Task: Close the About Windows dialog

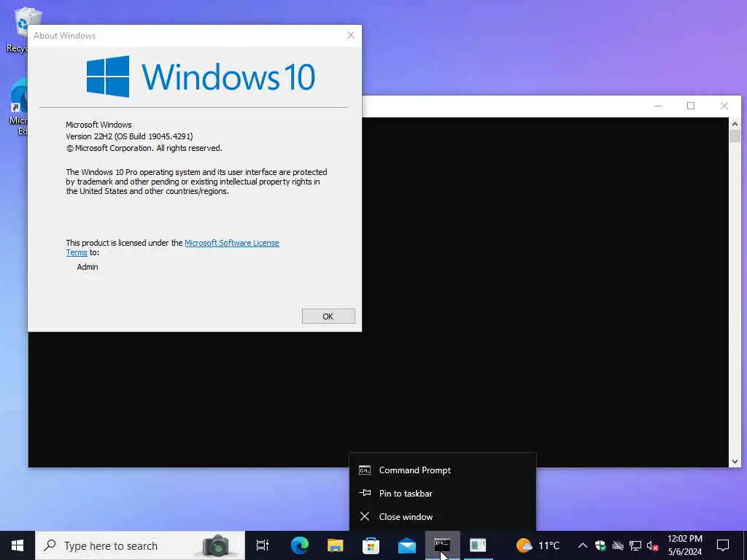Action: pos(351,35)
